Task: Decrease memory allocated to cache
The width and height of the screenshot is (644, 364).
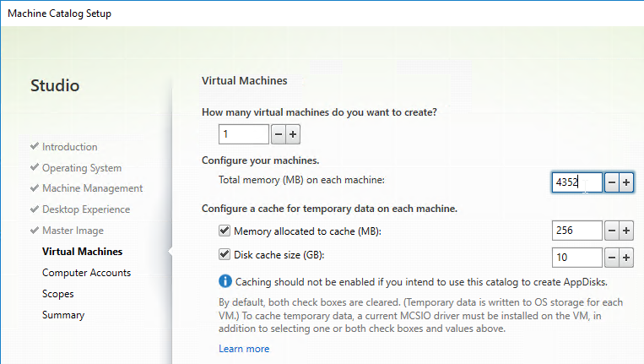Action: click(x=612, y=231)
